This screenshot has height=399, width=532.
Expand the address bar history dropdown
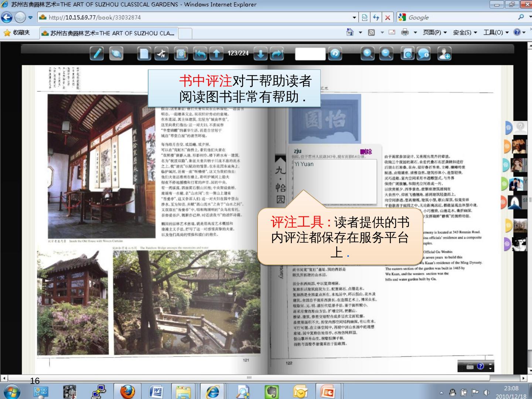[x=355, y=17]
